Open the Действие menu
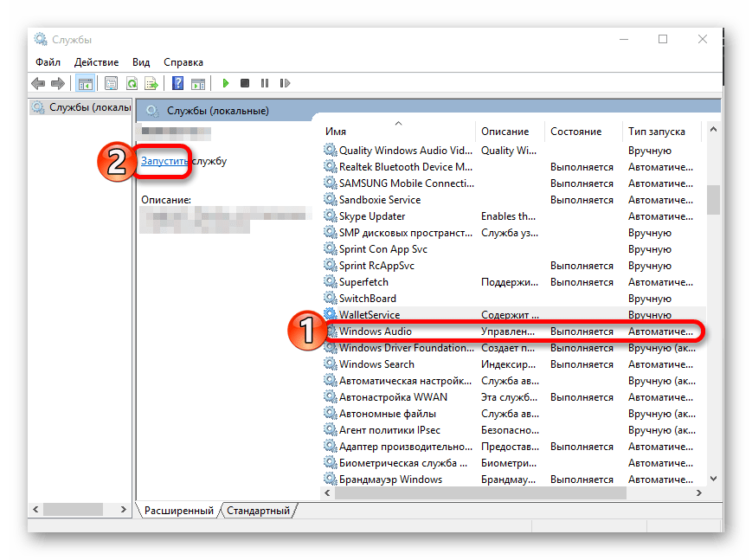The width and height of the screenshot is (752, 560). pyautogui.click(x=96, y=62)
